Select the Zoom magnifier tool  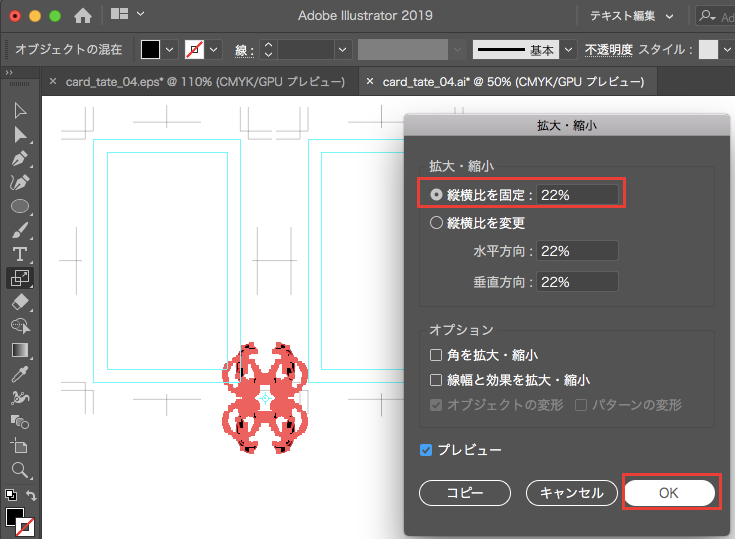click(x=19, y=469)
